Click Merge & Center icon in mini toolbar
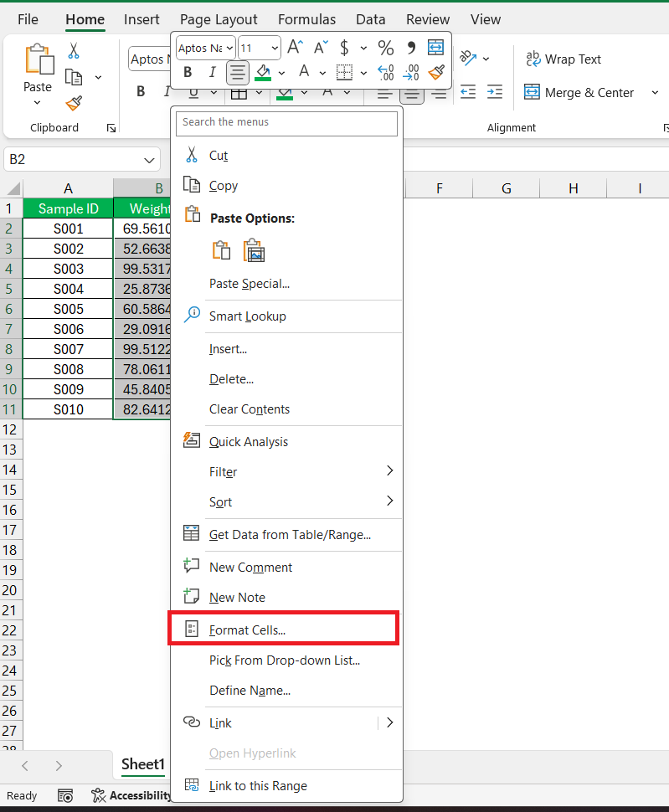 click(435, 47)
